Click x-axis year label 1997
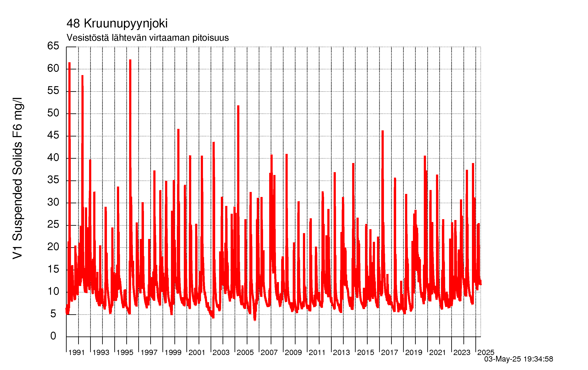Viewport: 588px width, 370px height. click(x=149, y=352)
